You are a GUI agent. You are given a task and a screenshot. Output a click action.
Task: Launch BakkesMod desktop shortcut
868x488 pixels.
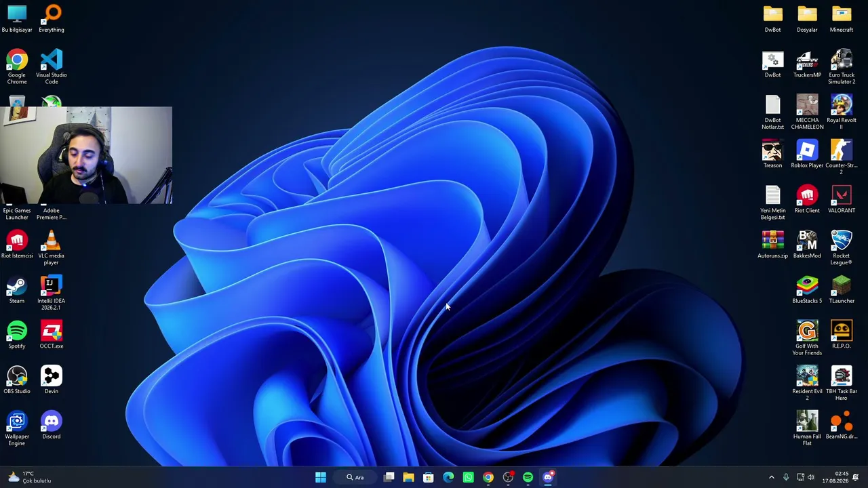pos(807,244)
